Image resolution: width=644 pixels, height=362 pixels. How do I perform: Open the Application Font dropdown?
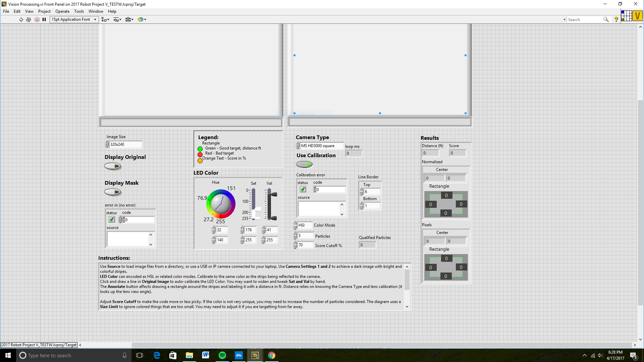coord(74,19)
